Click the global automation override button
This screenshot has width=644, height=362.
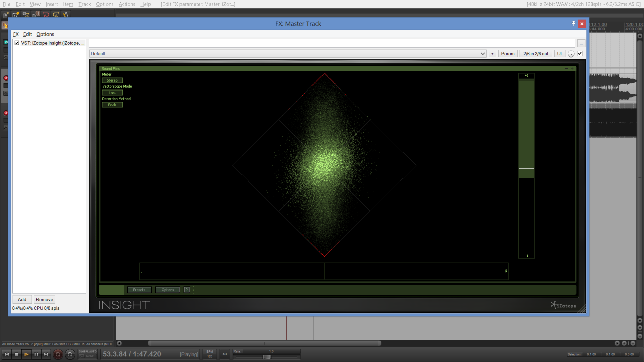point(88,354)
